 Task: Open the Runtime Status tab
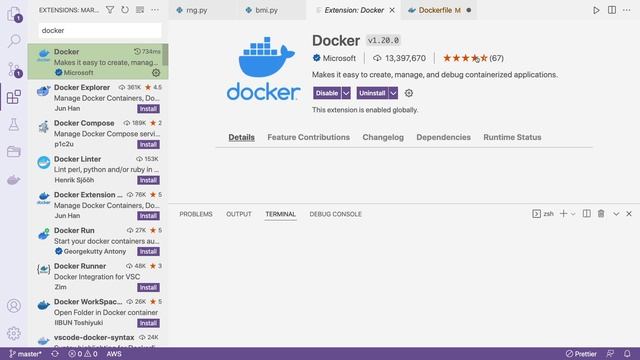(512, 138)
